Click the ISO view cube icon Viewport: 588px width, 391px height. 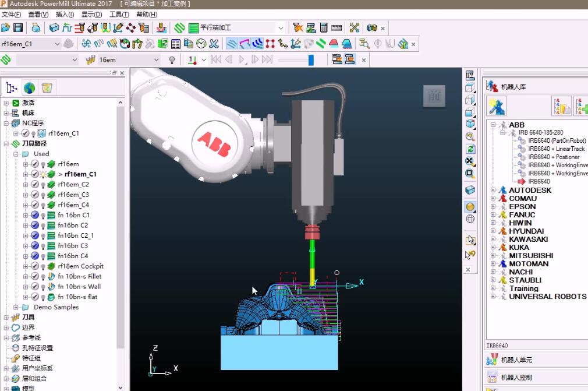470,124
